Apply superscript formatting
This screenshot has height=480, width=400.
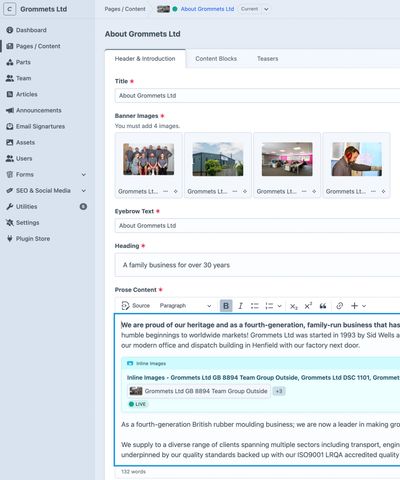(308, 306)
